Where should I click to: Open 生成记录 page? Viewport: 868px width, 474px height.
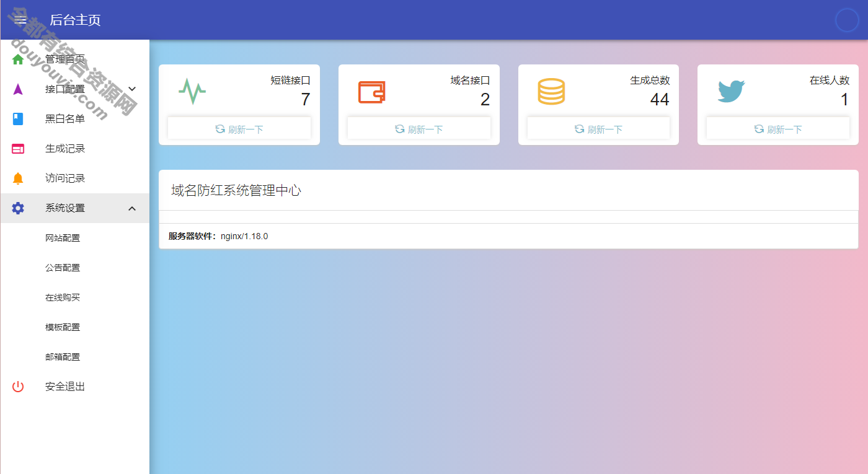[74, 149]
